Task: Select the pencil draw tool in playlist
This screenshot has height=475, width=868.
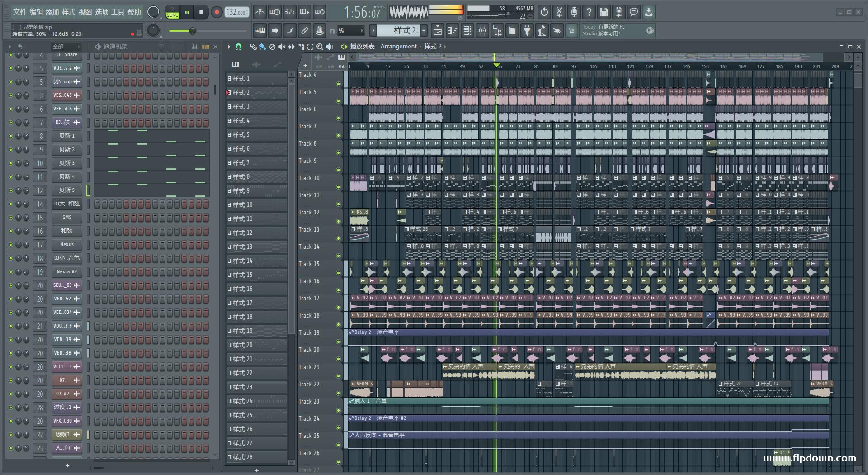Action: (253, 47)
